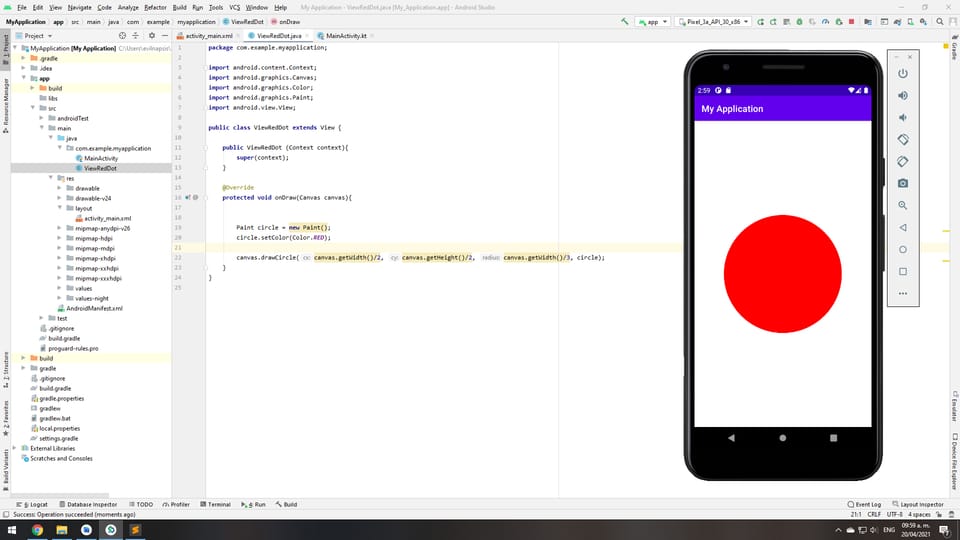
Task: Open the Build menu
Action: pos(179,7)
